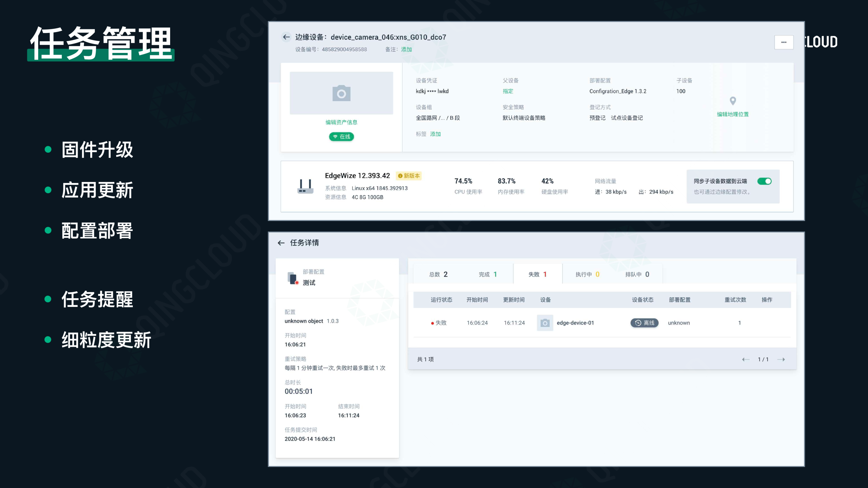Image resolution: width=868 pixels, height=488 pixels.
Task: Click the 全国路网 /... / B 段 device group
Action: pos(438,118)
